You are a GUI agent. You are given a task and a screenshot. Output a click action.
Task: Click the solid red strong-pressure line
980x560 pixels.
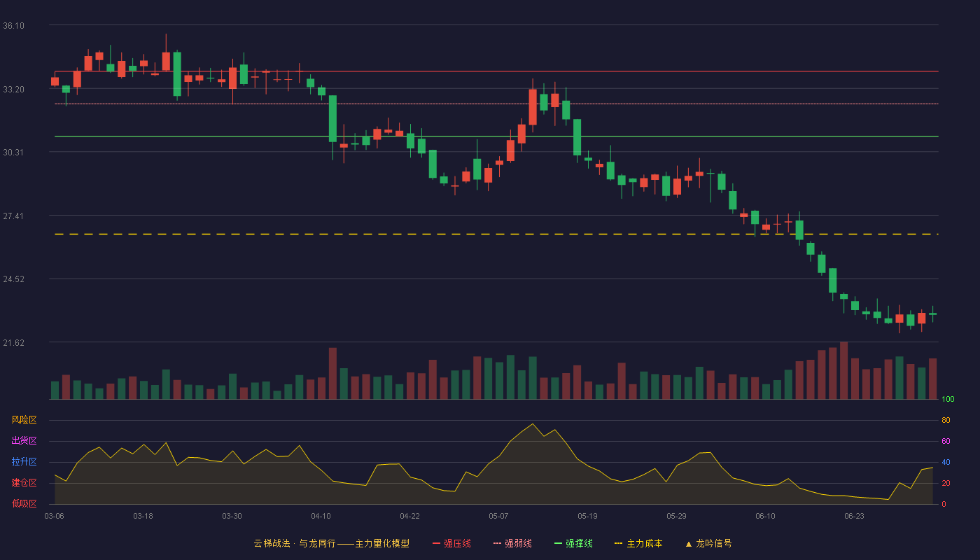coord(496,71)
